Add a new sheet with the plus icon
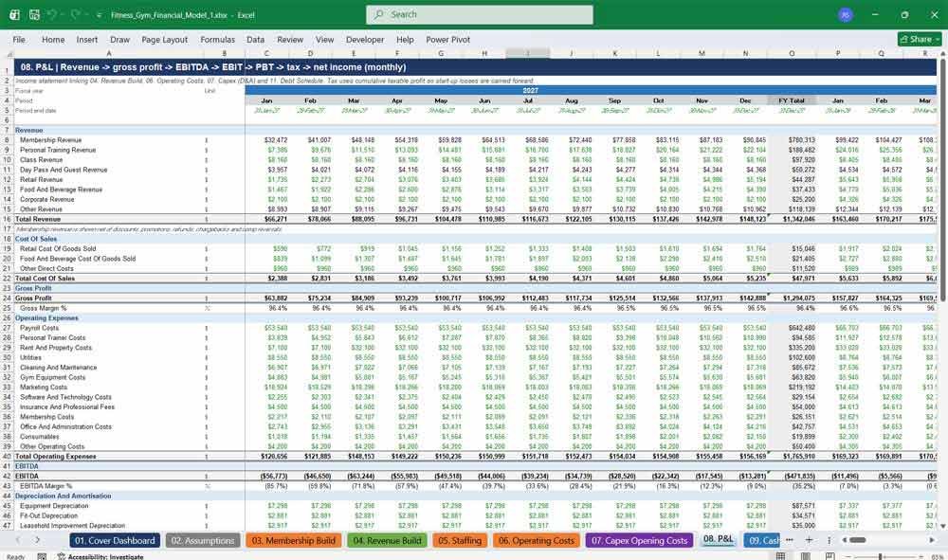The height and width of the screenshot is (560, 948). point(809,540)
